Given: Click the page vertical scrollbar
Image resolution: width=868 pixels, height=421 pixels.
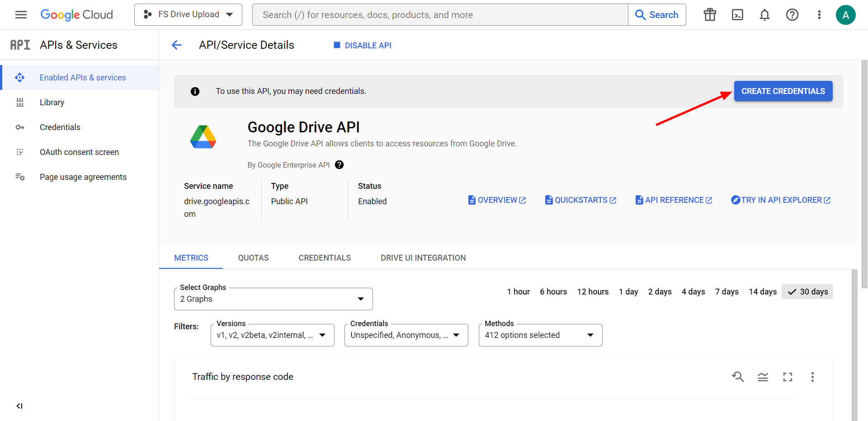Looking at the screenshot, I should [864, 174].
